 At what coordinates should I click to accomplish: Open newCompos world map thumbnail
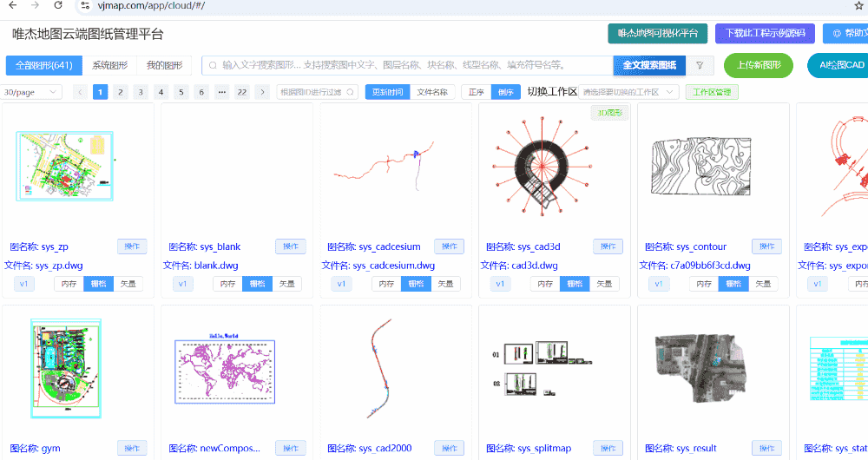225,368
